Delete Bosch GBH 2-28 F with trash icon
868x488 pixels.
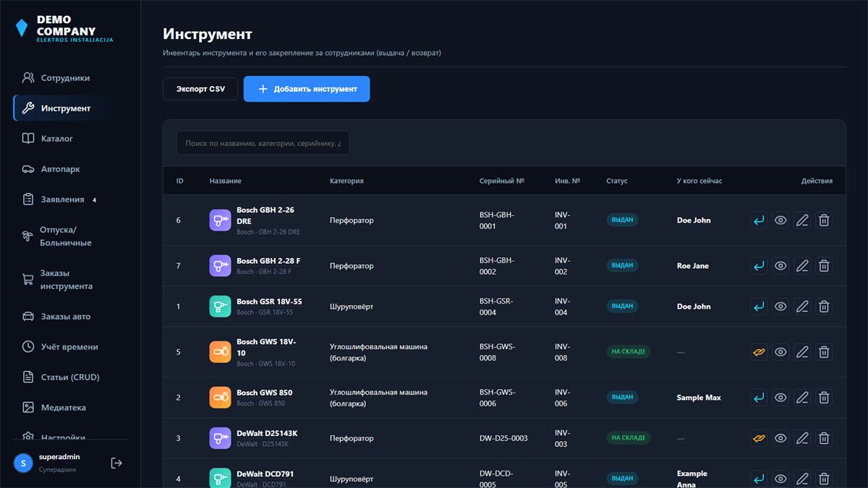[x=824, y=266]
